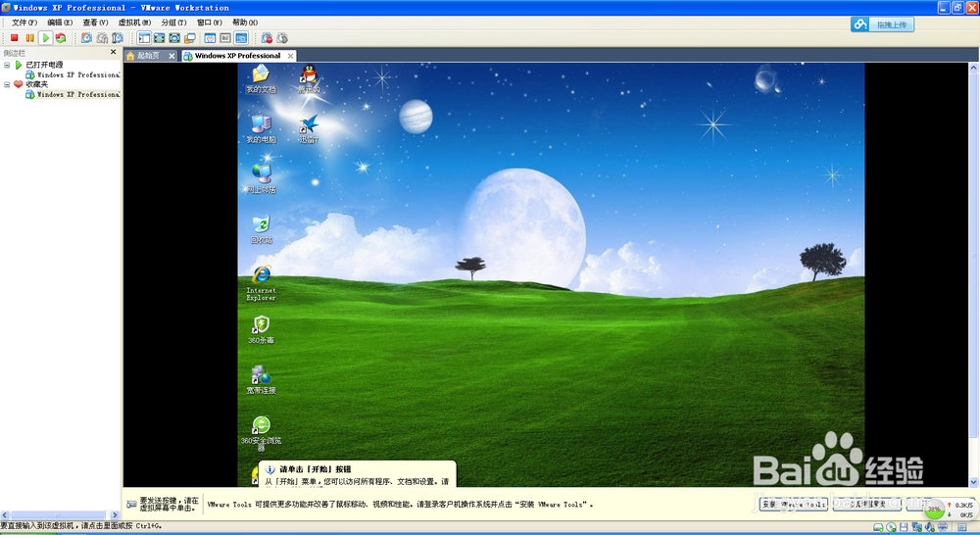Viewport: 980px width, 535px height.
Task: Select the summary view toolbar icon
Action: (x=210, y=38)
